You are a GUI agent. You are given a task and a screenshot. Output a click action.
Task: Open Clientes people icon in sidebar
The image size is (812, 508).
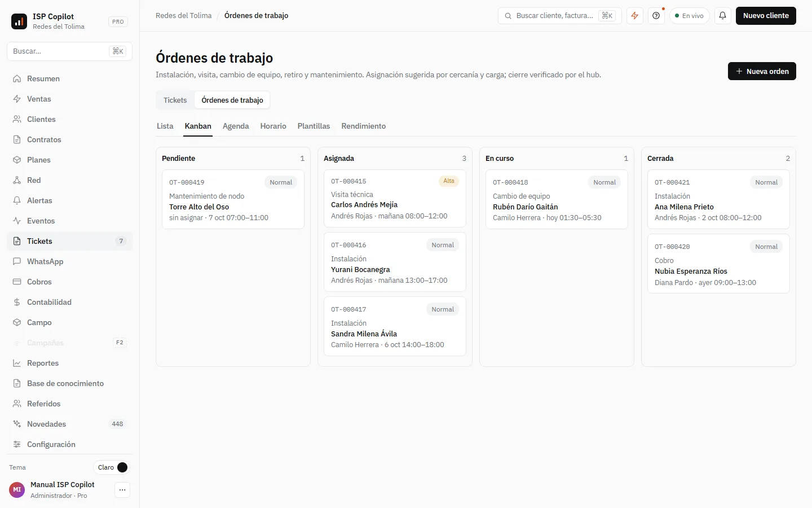coord(17,119)
